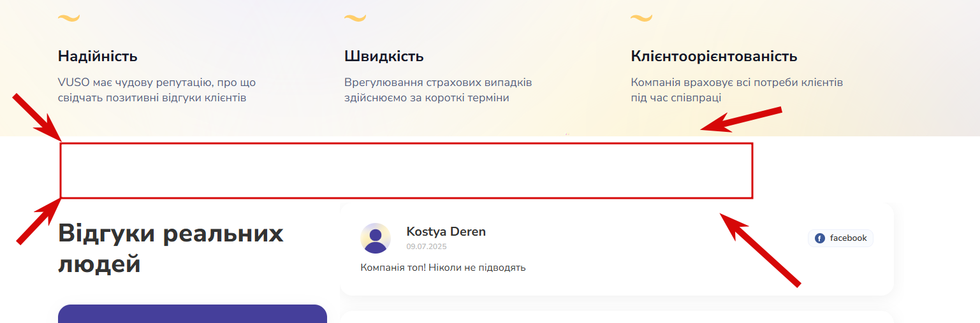Screen dimensions: 980x323
Task: Click the purple block under reviews heading
Action: point(193,314)
